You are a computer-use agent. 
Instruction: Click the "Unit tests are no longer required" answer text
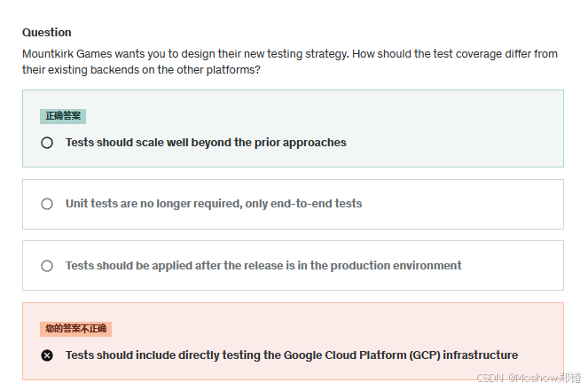(214, 204)
